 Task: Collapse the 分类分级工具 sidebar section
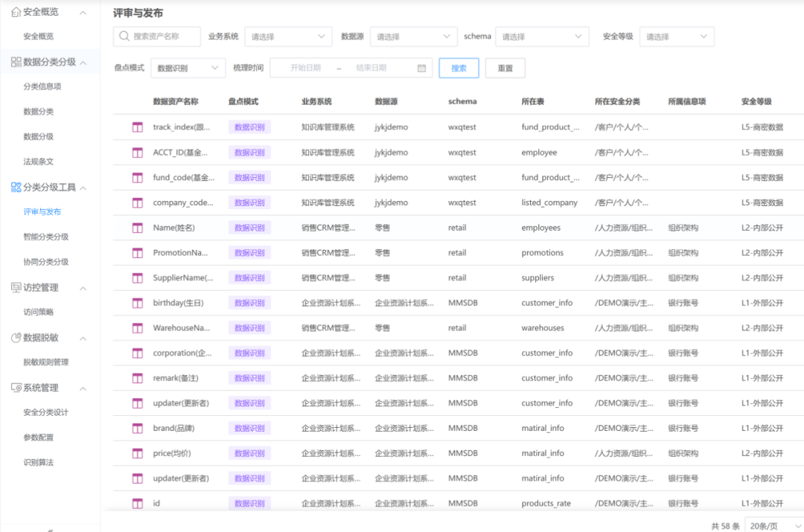[x=82, y=188]
